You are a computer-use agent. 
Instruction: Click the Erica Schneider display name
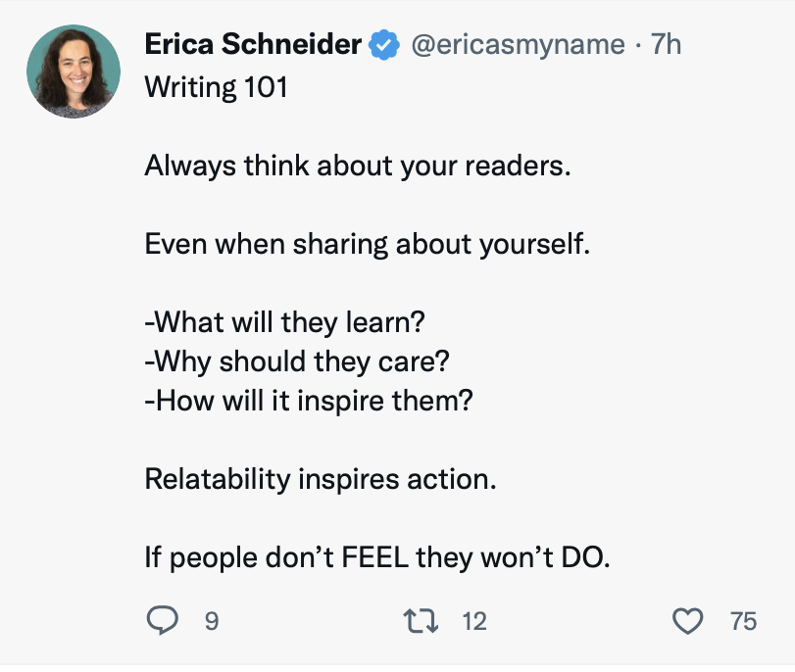(x=254, y=44)
